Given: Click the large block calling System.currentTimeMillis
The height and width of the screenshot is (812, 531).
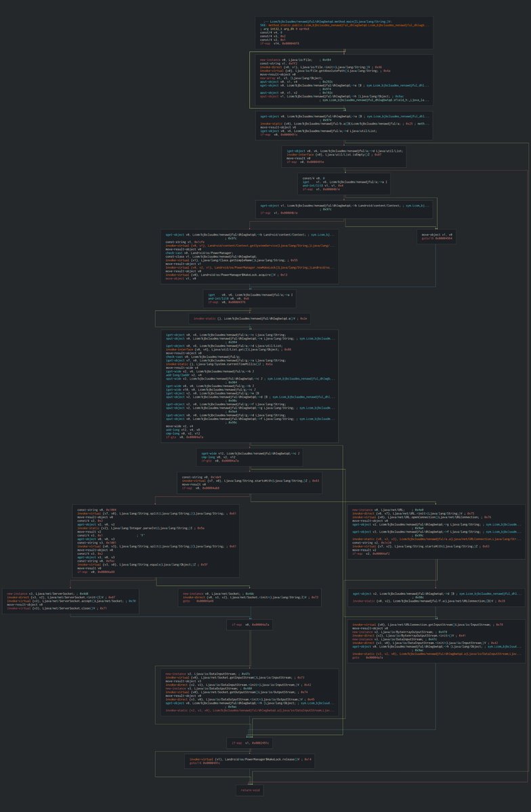Looking at the screenshot, I should click(x=250, y=386).
